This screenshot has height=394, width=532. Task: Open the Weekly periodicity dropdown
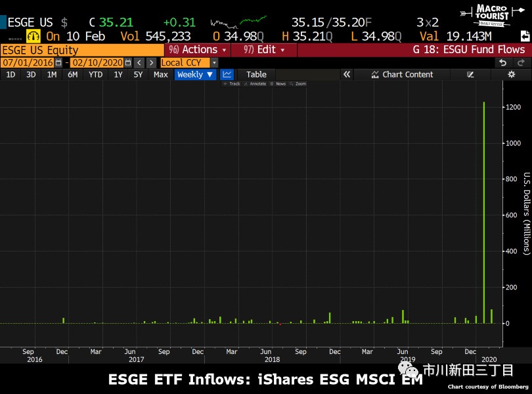(195, 74)
